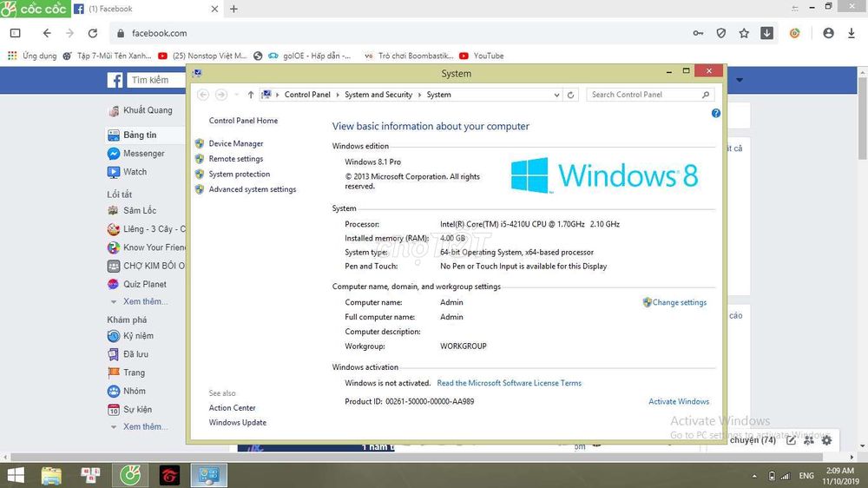Open browser sidebar panel icon
This screenshot has height=488, width=868.
pos(16,33)
